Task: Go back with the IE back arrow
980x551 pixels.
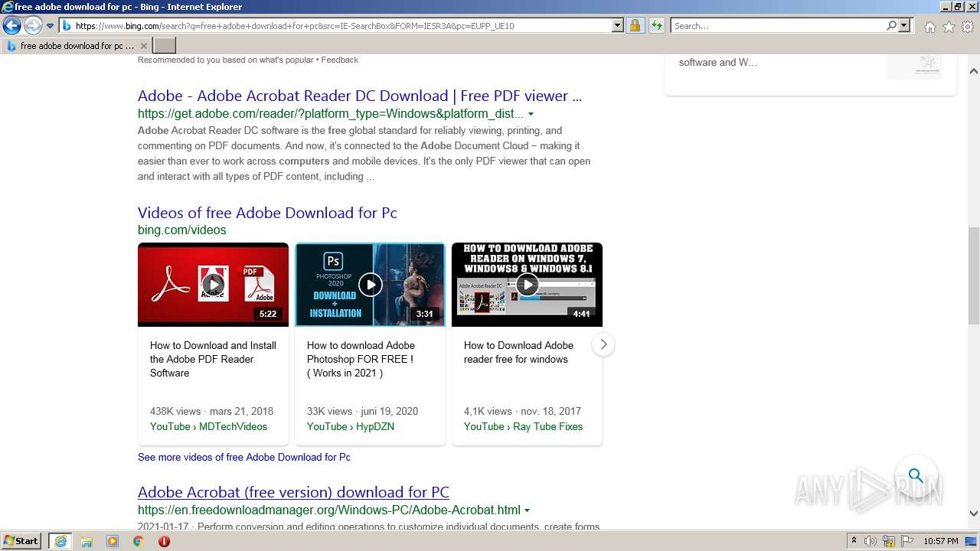Action: point(11,26)
